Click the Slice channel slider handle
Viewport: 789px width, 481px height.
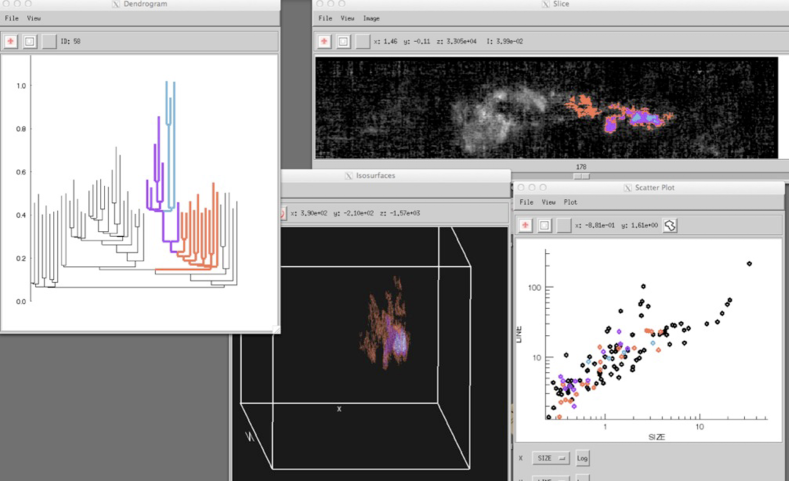(x=580, y=175)
